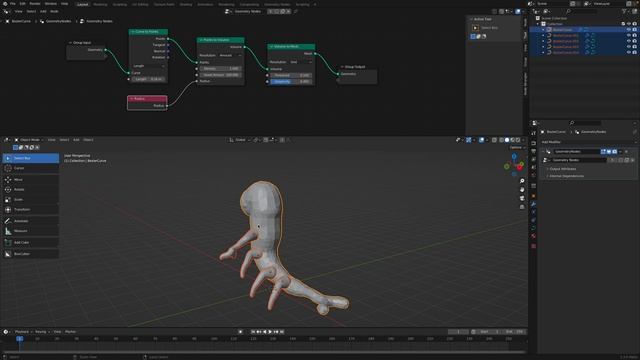The image size is (640, 360).
Task: Select solid viewport shading mode
Action: pyautogui.click(x=507, y=140)
